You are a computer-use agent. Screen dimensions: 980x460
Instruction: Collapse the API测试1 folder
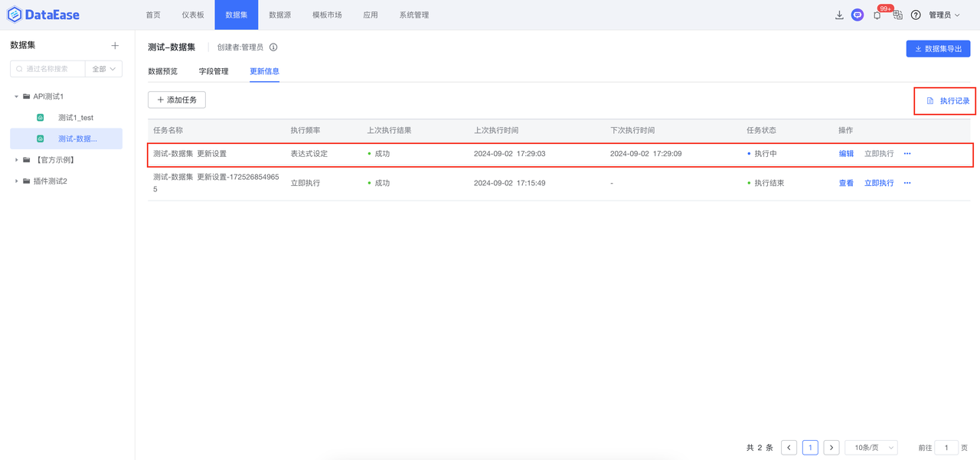point(17,96)
